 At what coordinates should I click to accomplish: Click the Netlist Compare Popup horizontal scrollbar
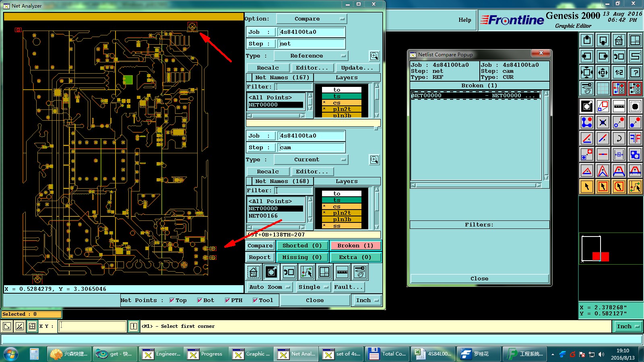tap(476, 185)
